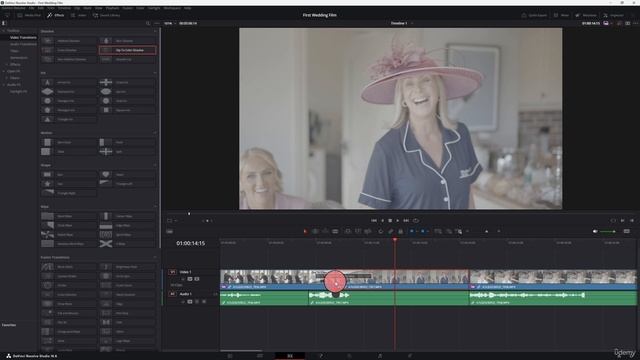Collapse the Shape category
The image size is (640, 360).
pos(155,165)
